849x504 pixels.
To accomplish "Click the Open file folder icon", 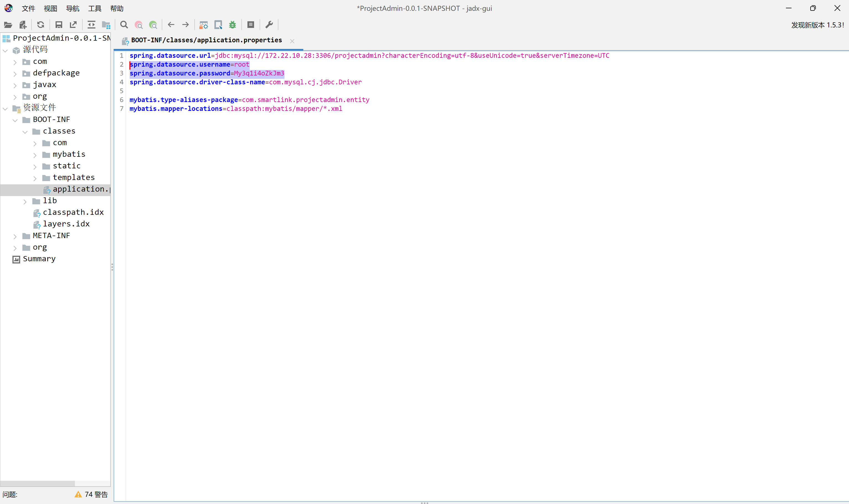I will (8, 25).
